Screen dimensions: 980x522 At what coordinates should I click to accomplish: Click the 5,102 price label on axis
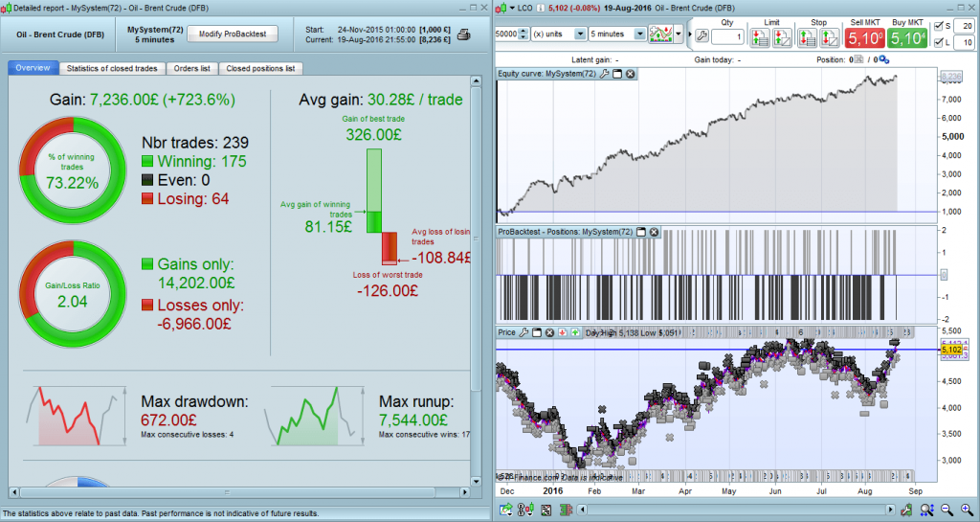[951, 351]
